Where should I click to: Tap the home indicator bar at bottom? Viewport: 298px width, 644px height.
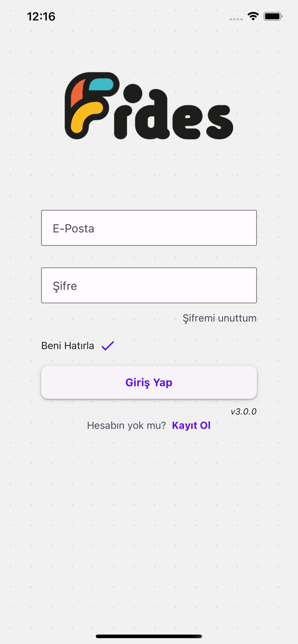pos(149,636)
